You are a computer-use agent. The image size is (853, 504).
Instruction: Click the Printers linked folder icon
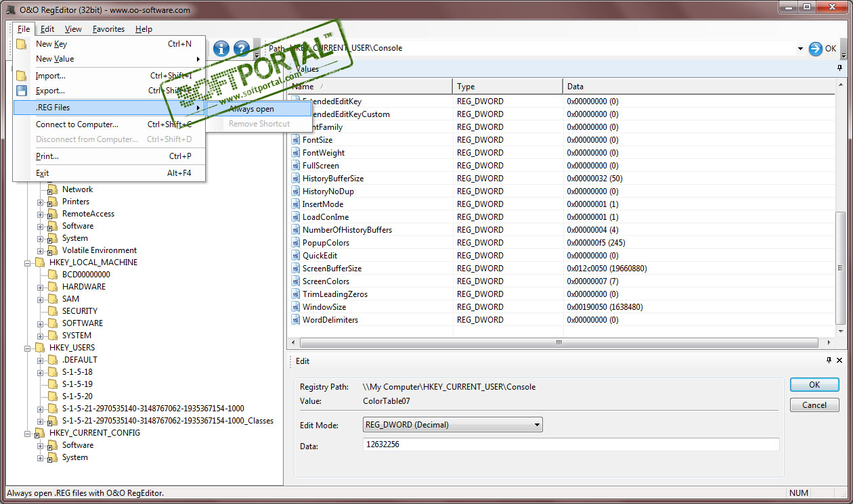tap(52, 202)
